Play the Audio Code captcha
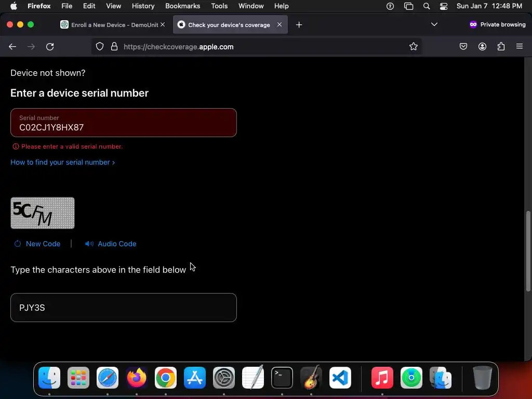The height and width of the screenshot is (399, 532). [111, 244]
